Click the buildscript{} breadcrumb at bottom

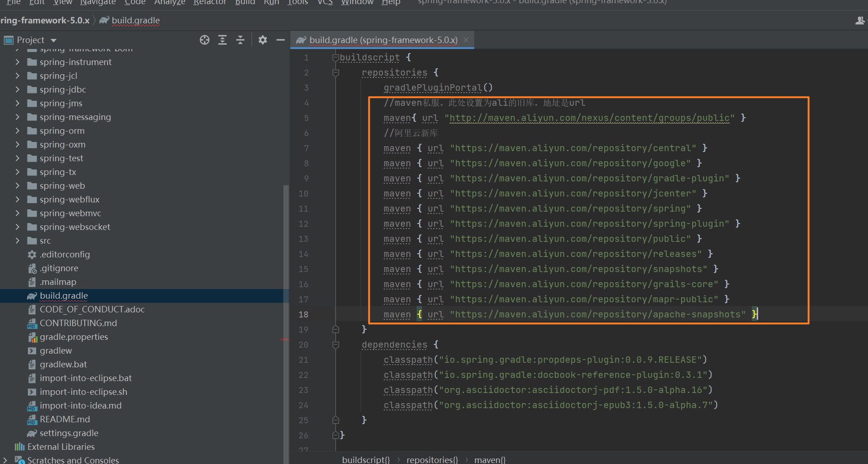click(x=366, y=459)
